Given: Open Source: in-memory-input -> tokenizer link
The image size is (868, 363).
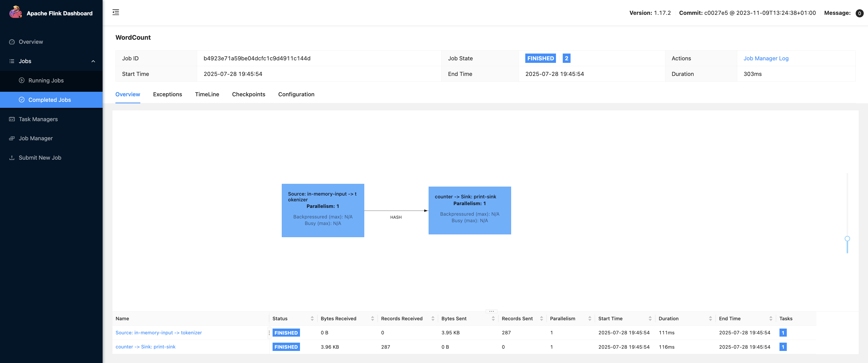Looking at the screenshot, I should coord(158,333).
